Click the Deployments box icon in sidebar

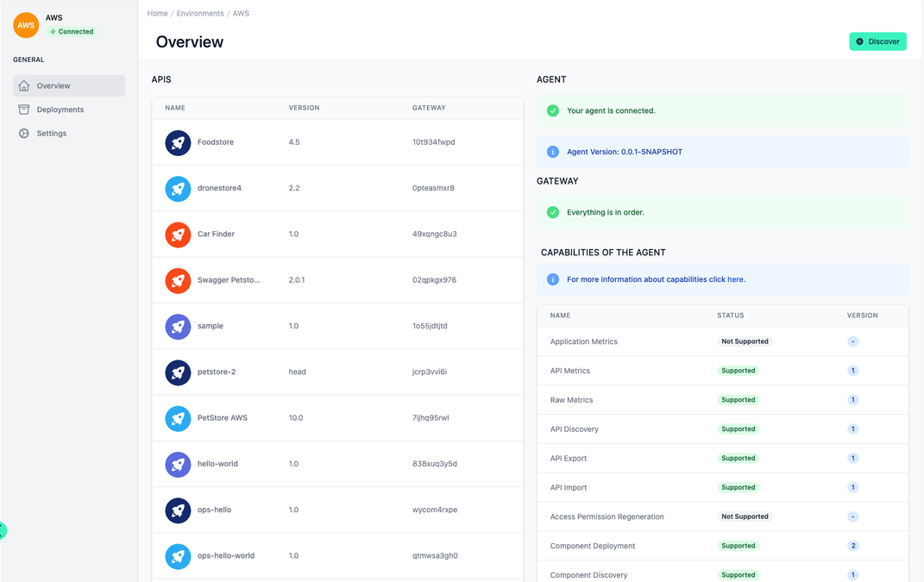25,110
